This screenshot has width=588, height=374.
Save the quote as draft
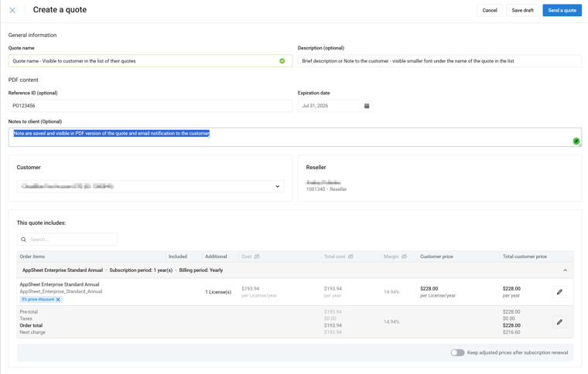522,10
